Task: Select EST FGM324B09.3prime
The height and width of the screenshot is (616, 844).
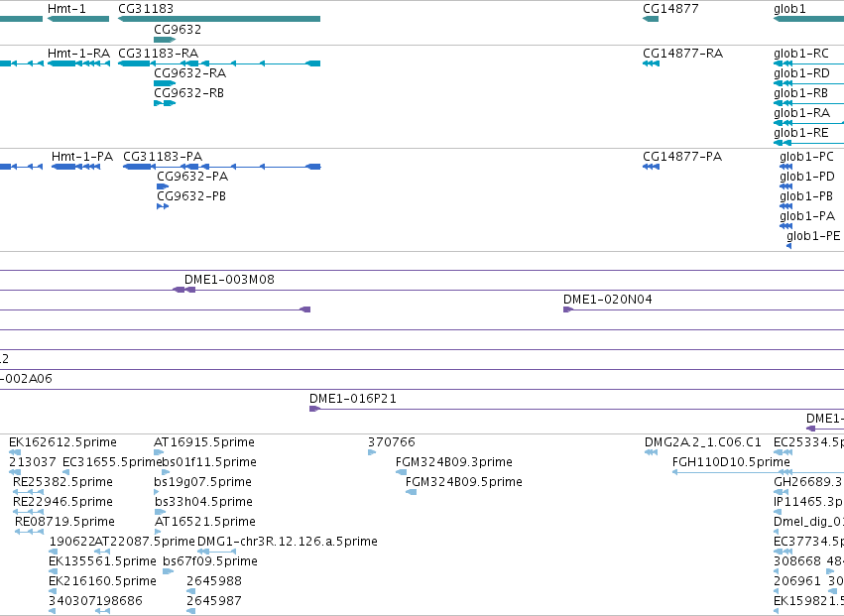Action: (454, 462)
